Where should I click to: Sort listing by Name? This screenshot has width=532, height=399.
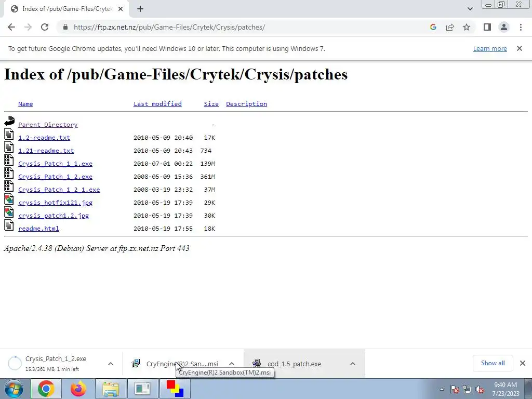click(x=25, y=104)
